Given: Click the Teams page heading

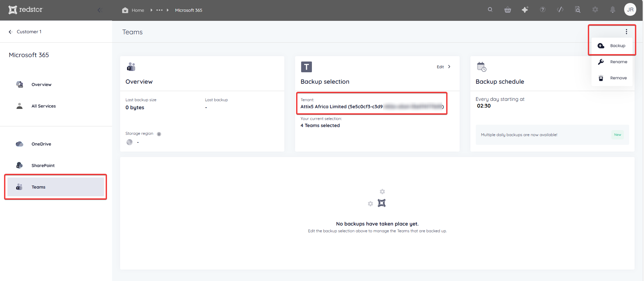Looking at the screenshot, I should click(132, 32).
